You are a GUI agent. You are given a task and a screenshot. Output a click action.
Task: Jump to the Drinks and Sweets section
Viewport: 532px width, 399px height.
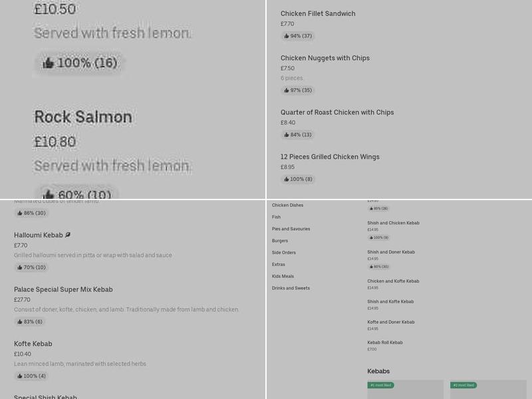[x=291, y=288]
